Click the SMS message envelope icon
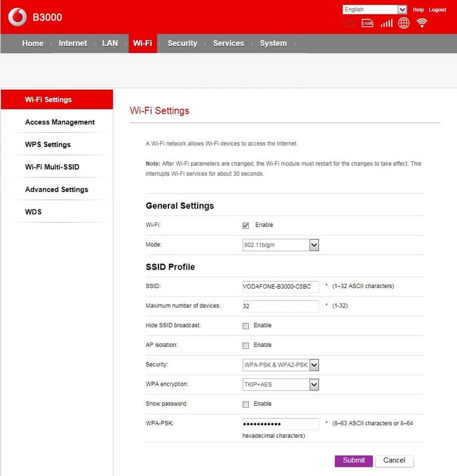This screenshot has width=457, height=476. (350, 23)
